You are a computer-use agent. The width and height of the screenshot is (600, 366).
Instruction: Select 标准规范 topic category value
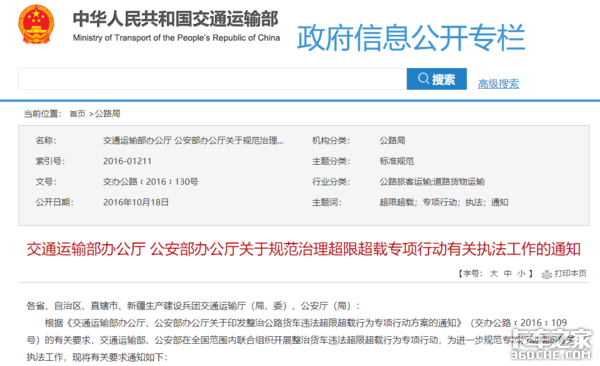pyautogui.click(x=396, y=161)
